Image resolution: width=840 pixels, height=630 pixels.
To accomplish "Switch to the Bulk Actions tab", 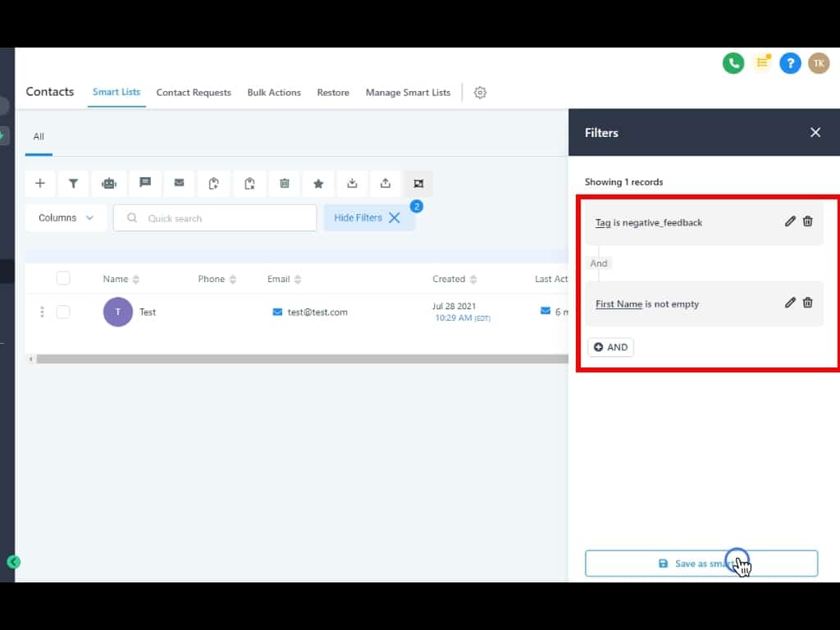I will click(x=274, y=93).
